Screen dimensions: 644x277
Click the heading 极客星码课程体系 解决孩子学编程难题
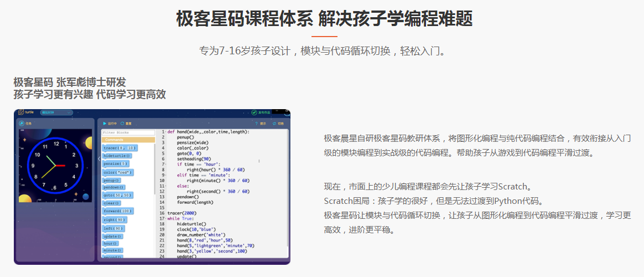click(x=324, y=19)
